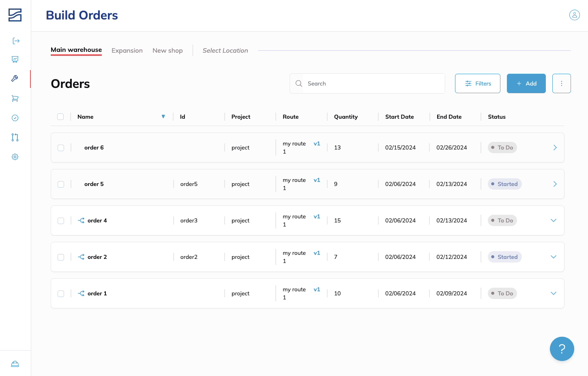This screenshot has height=376, width=588.
Task: Open the Filters button
Action: tap(478, 83)
